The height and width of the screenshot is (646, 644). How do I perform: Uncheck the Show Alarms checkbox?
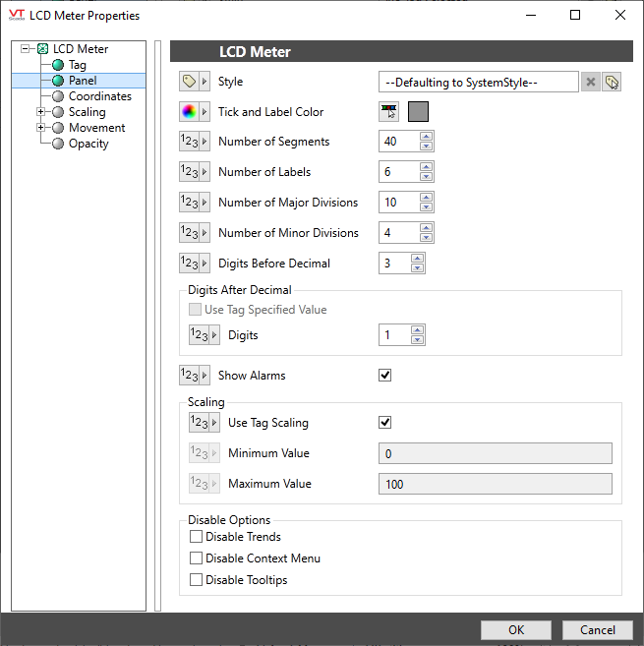[385, 376]
